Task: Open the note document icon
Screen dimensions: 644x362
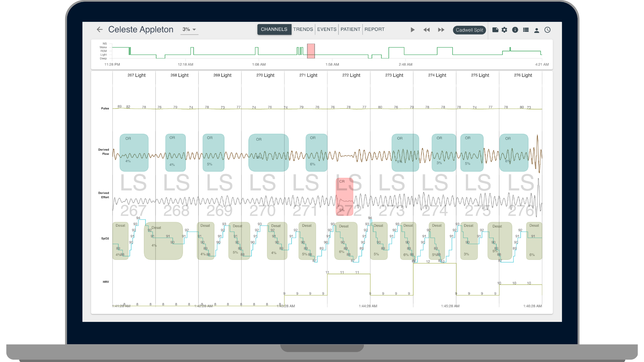Action: (x=495, y=30)
